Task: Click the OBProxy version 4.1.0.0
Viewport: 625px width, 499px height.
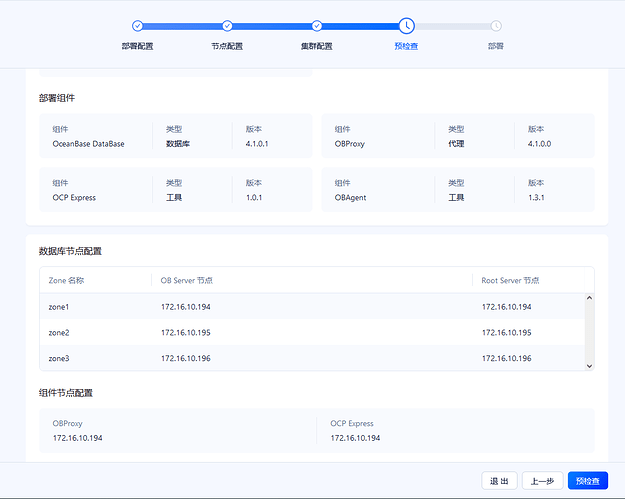Action: 539,144
